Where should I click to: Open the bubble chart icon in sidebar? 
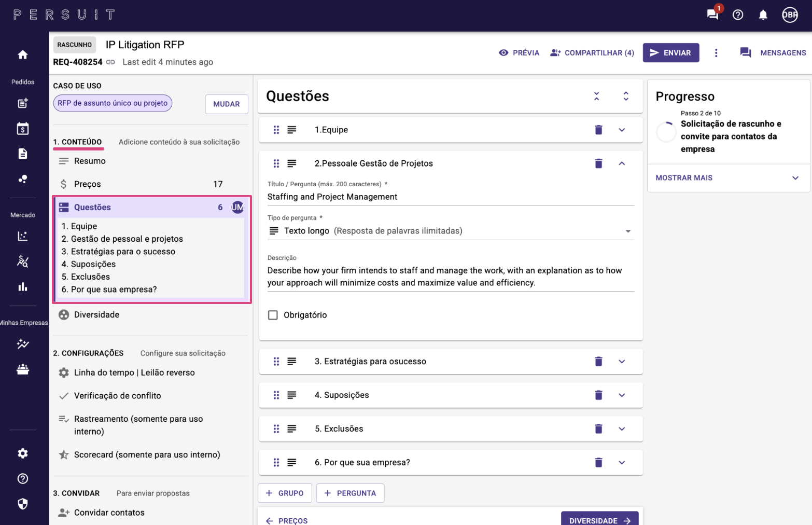tap(23, 179)
